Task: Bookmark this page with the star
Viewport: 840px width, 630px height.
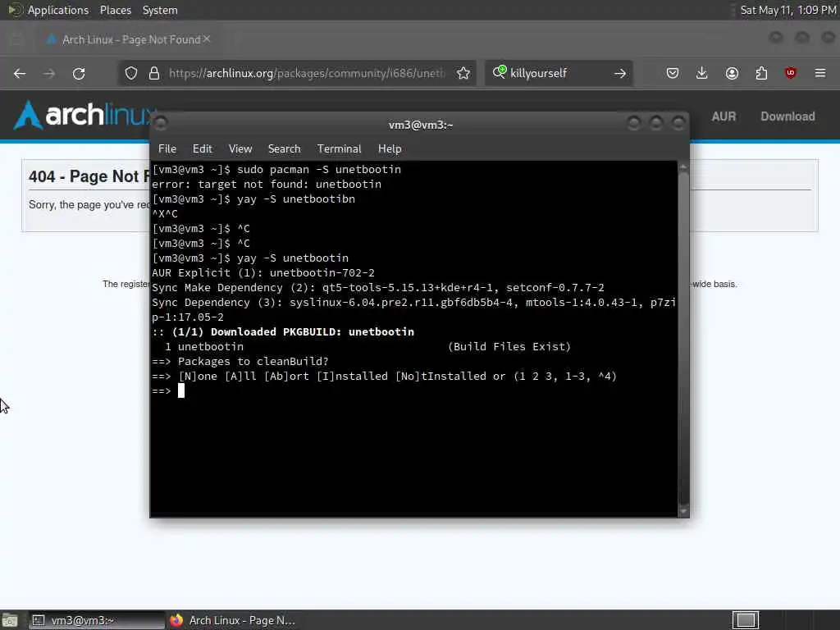Action: pos(463,73)
